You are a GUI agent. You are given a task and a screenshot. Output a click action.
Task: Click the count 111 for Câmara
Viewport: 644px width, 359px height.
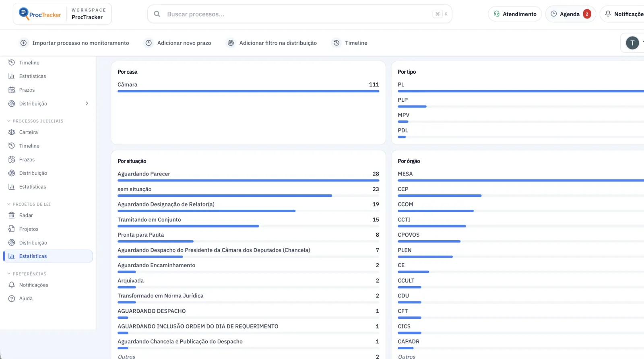pyautogui.click(x=374, y=85)
